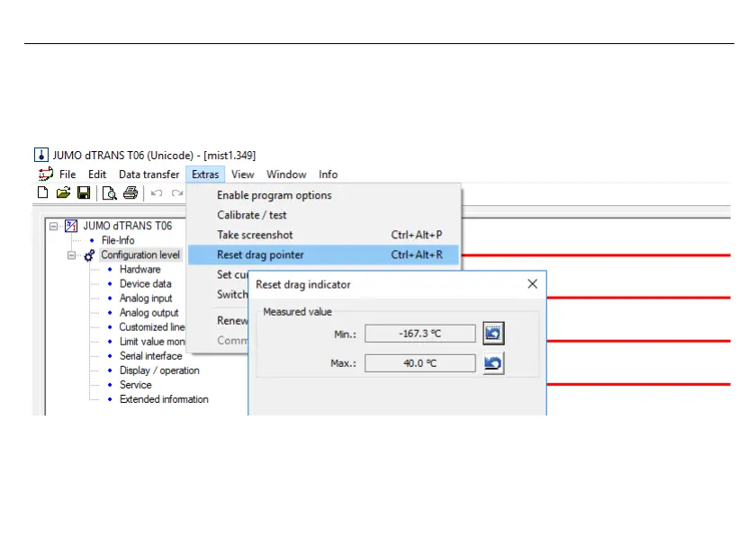Image resolution: width=756 pixels, height=536 pixels.
Task: Choose Take screenshot menu entry
Action: pos(323,235)
